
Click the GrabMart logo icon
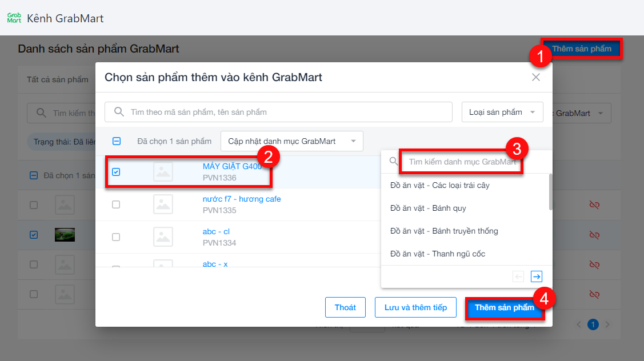coord(14,18)
